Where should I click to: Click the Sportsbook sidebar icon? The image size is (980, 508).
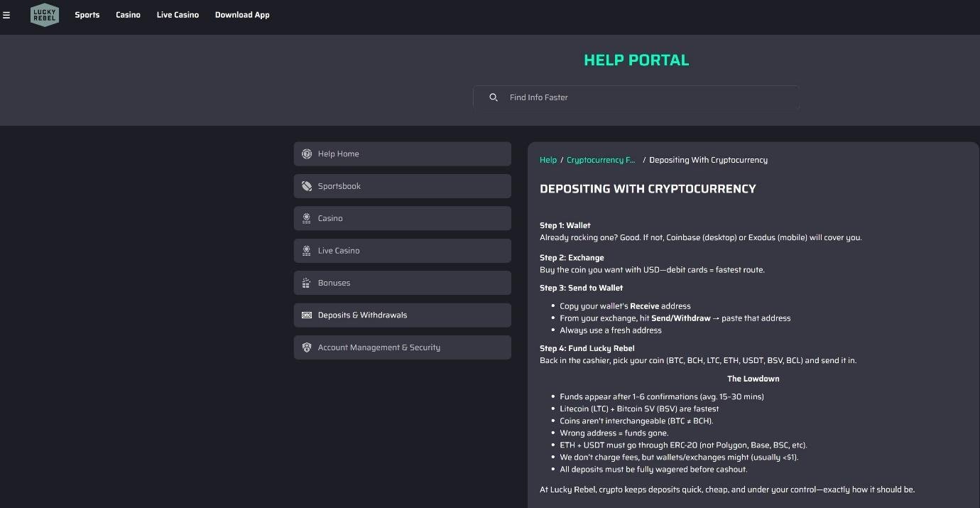(x=307, y=186)
